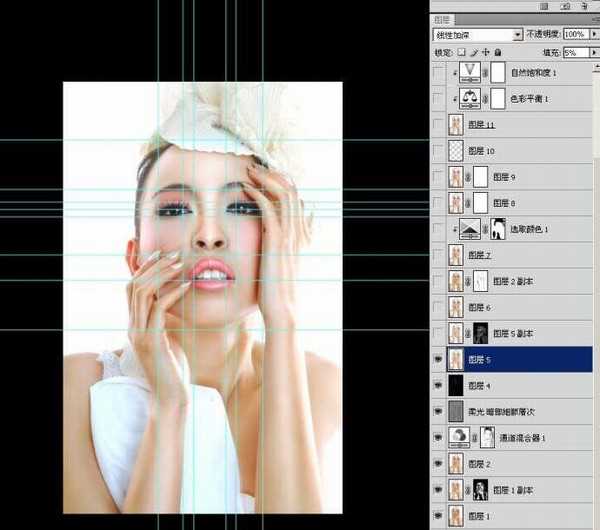Click the lock position move icon

(486, 50)
